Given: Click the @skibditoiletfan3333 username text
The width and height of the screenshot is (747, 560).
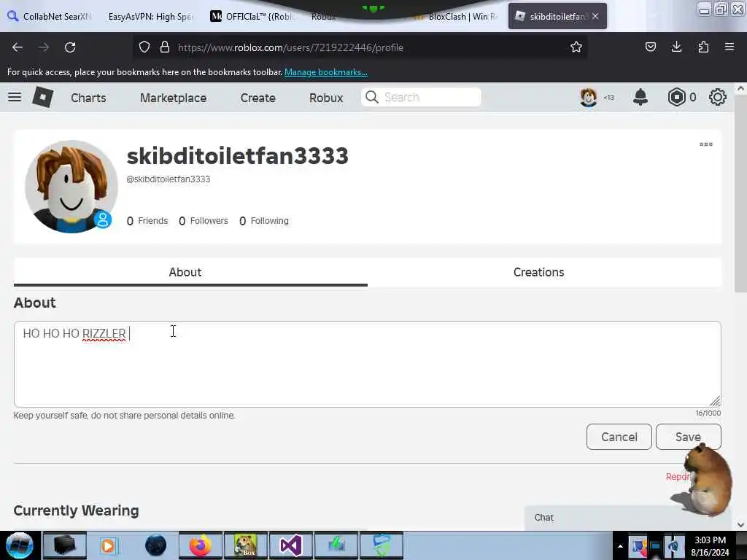Looking at the screenshot, I should coord(169,179).
